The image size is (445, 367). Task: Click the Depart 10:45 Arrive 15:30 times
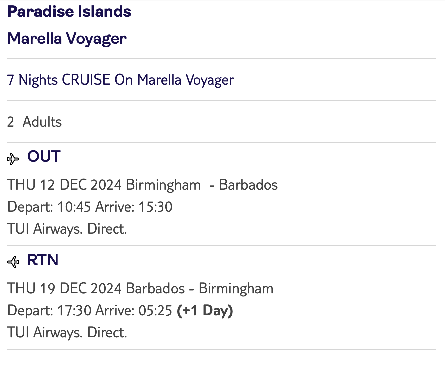tap(90, 207)
